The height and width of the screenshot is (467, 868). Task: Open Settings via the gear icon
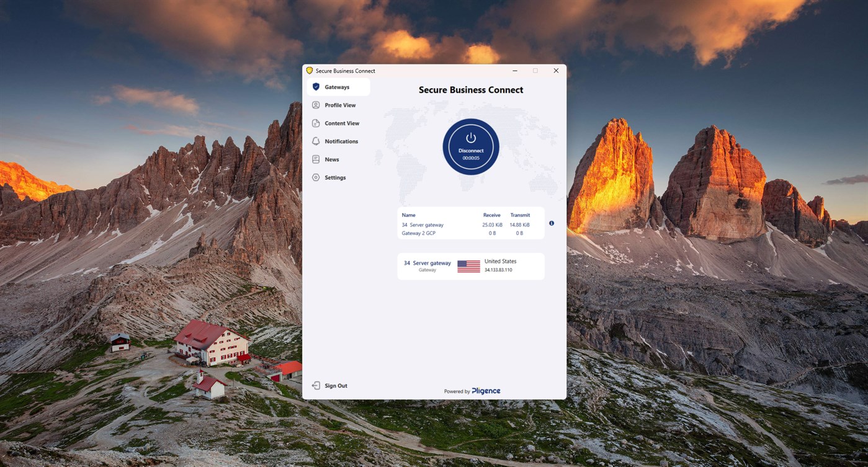316,177
